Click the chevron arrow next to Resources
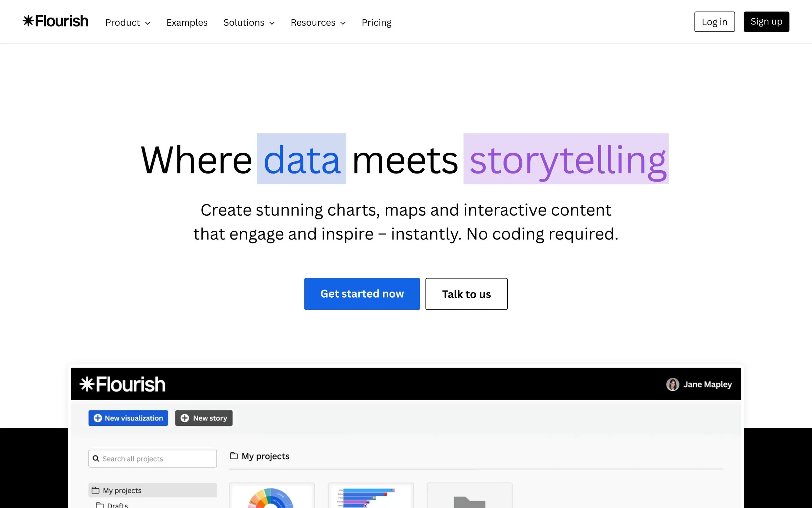Screen dimensions: 812x508 (343, 23)
